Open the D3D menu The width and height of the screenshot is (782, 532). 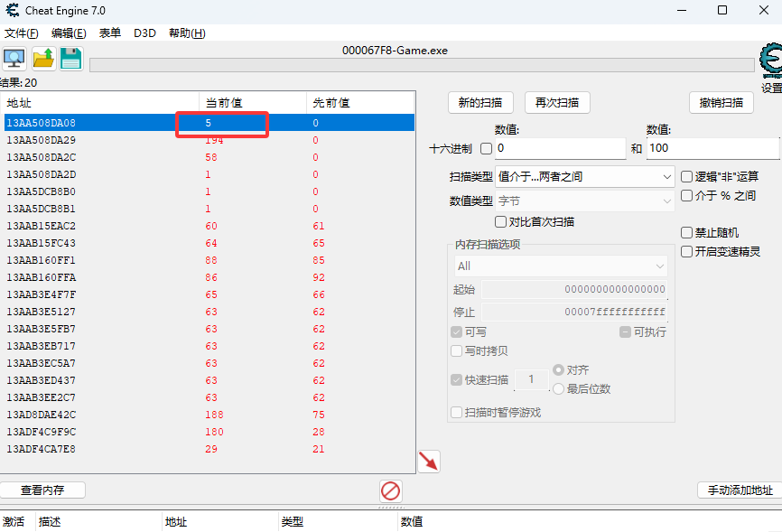pos(144,33)
